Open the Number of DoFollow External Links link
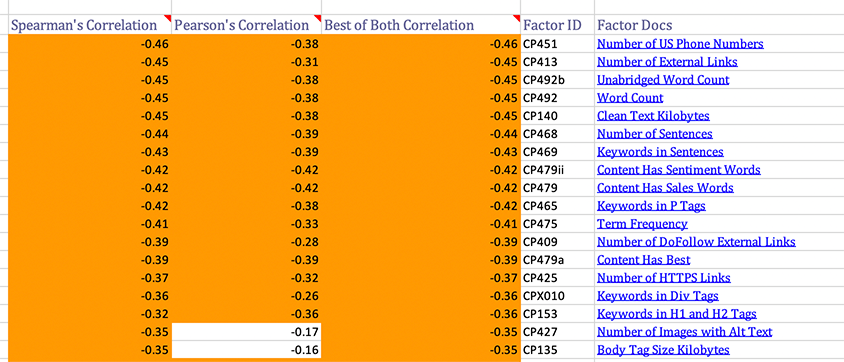The width and height of the screenshot is (844, 362). 696,242
